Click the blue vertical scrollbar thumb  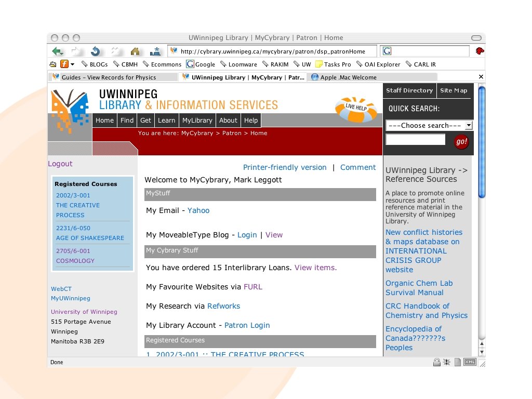coord(482,142)
